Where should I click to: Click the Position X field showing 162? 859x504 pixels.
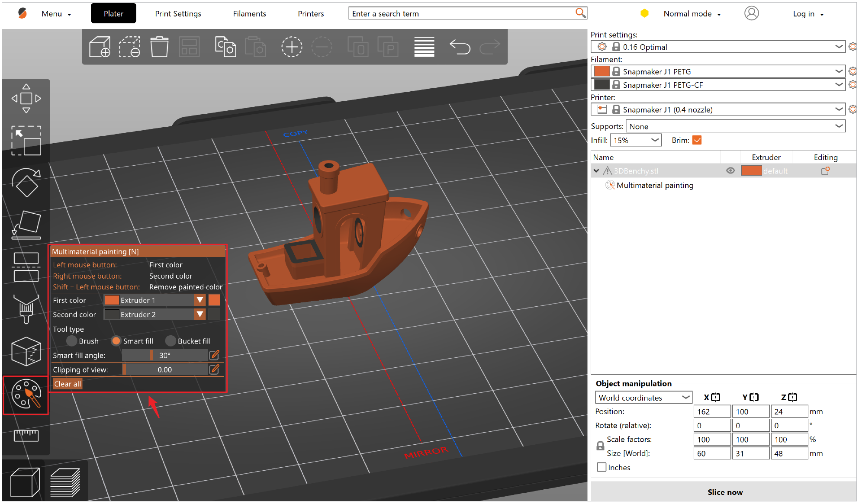pyautogui.click(x=712, y=411)
